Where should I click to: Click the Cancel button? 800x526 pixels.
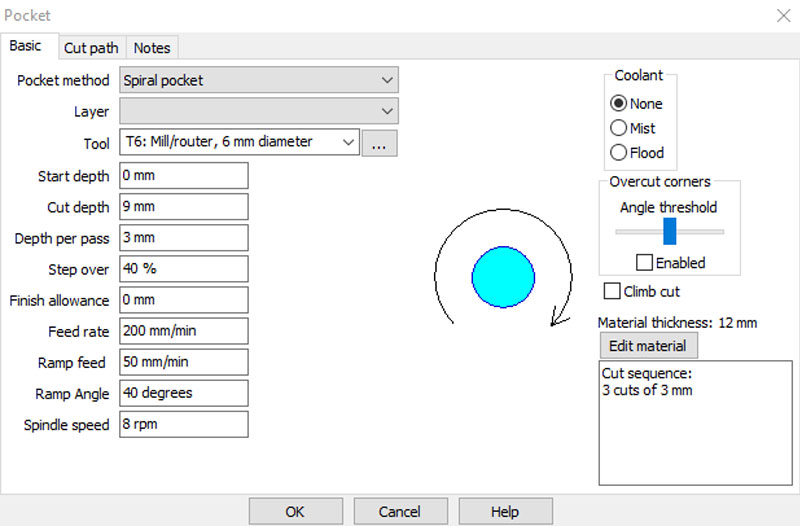click(x=399, y=511)
